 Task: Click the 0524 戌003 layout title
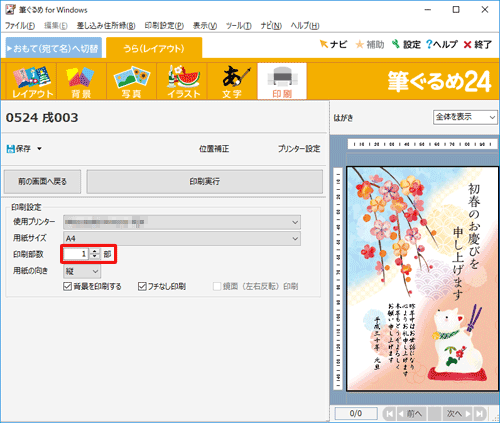42,118
